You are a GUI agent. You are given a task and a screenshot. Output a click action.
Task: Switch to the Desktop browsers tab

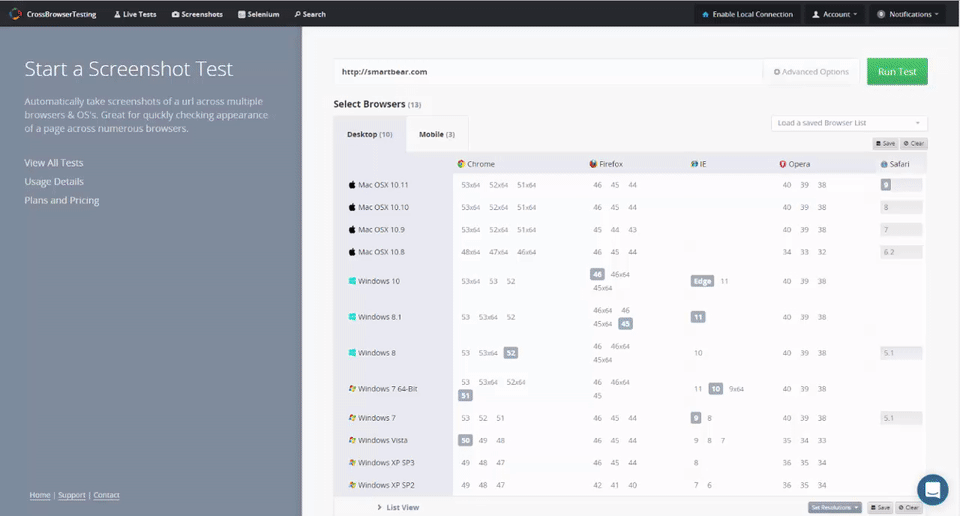pyautogui.click(x=370, y=135)
